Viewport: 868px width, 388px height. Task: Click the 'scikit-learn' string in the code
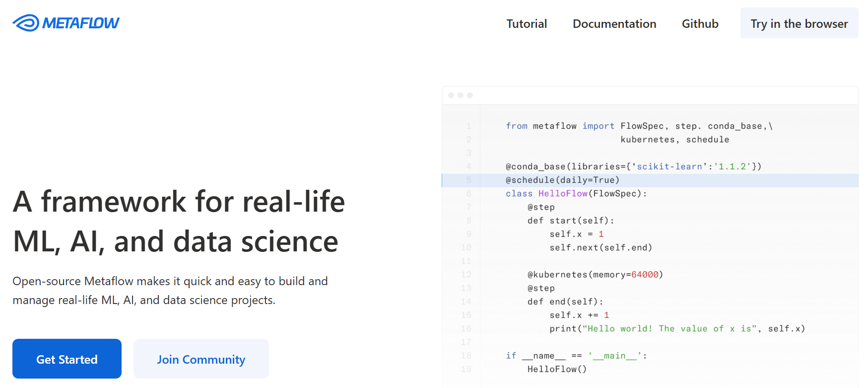[x=669, y=167]
